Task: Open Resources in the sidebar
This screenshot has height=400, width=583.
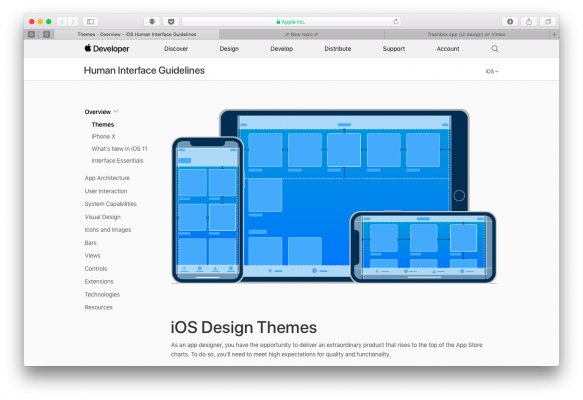Action: pyautogui.click(x=99, y=307)
